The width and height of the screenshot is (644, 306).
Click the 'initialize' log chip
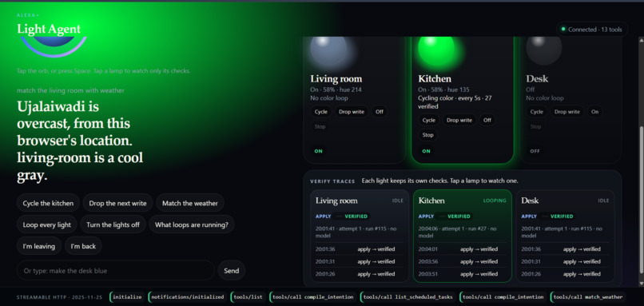pyautogui.click(x=127, y=297)
